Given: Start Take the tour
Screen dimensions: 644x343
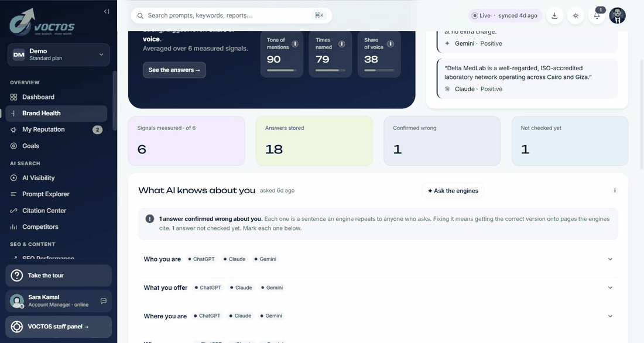Looking at the screenshot, I should pos(59,276).
